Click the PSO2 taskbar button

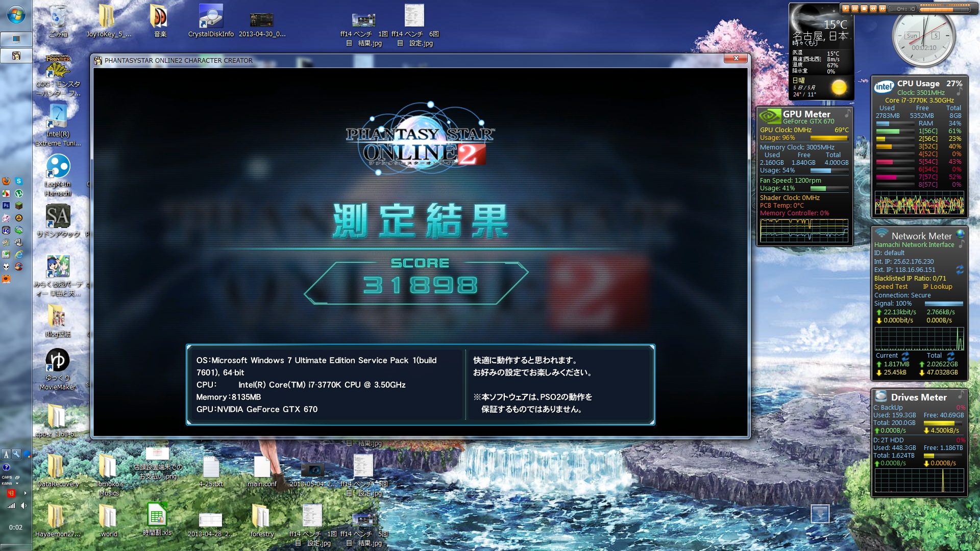pyautogui.click(x=16, y=55)
